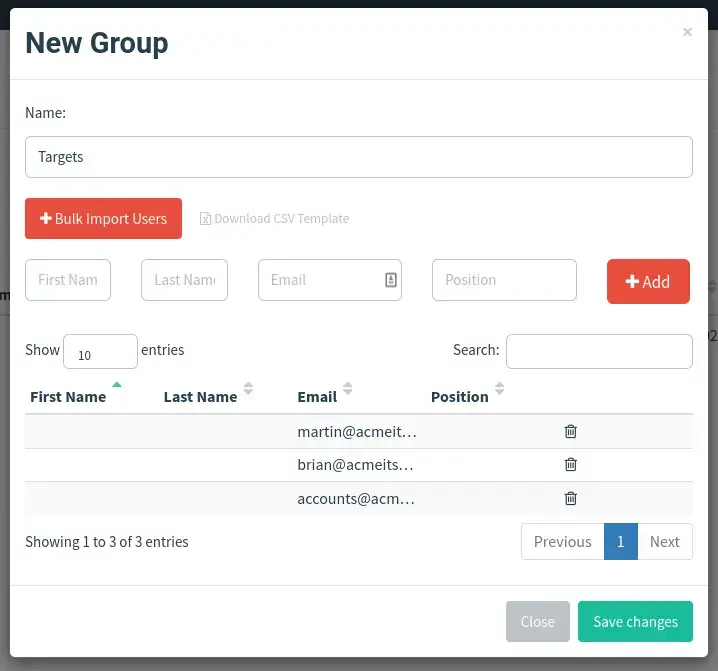Save changes to the group
This screenshot has height=671, width=718.
(x=635, y=622)
